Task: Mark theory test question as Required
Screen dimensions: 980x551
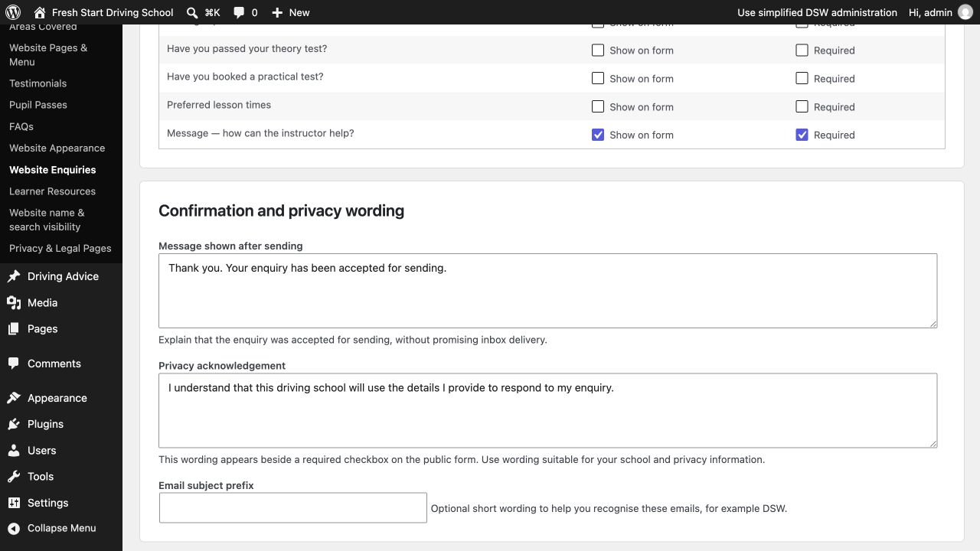Action: tap(802, 51)
